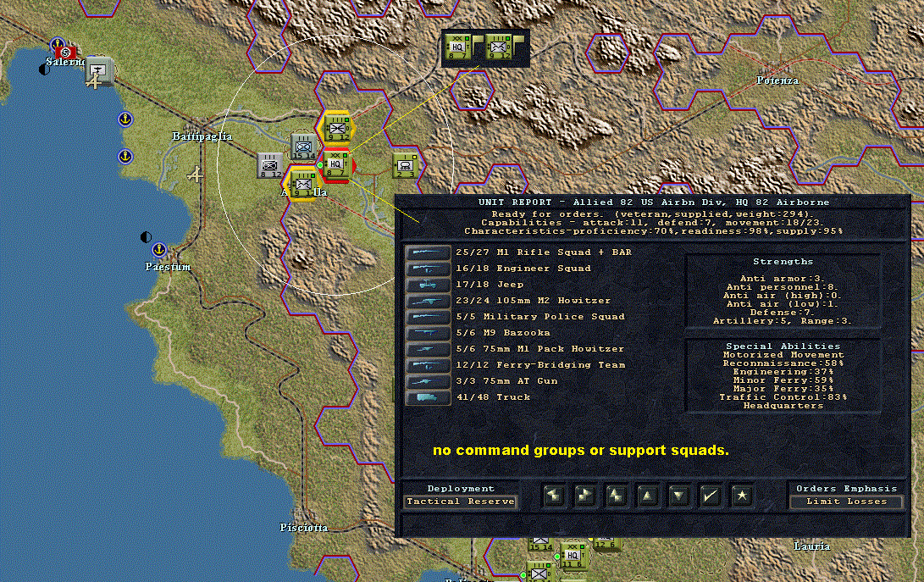The height and width of the screenshot is (582, 924).
Task: Click the Lauria city label
Action: pyautogui.click(x=812, y=546)
